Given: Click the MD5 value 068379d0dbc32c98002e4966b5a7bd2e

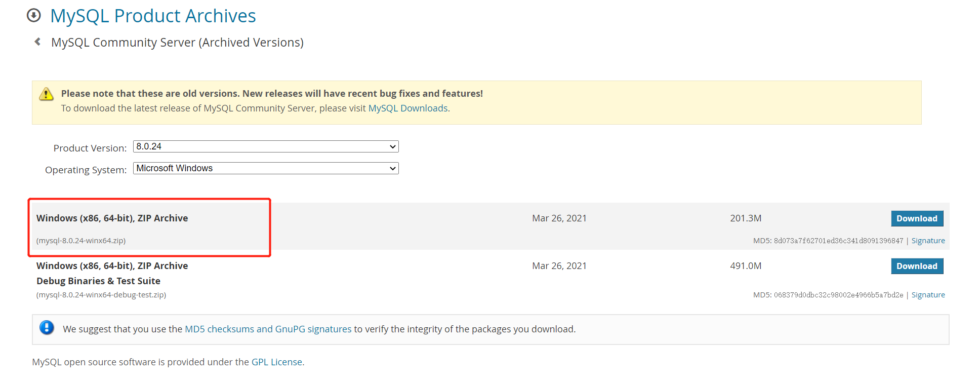Looking at the screenshot, I should coord(838,295).
